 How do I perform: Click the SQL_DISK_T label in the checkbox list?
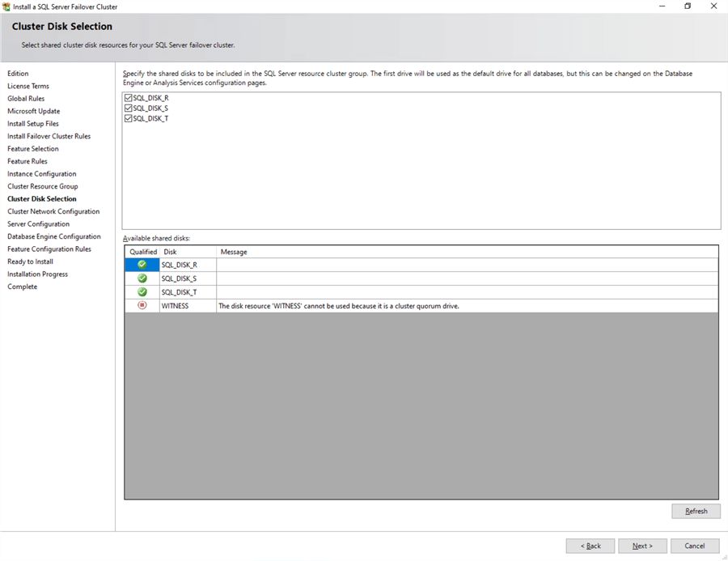[x=151, y=118]
